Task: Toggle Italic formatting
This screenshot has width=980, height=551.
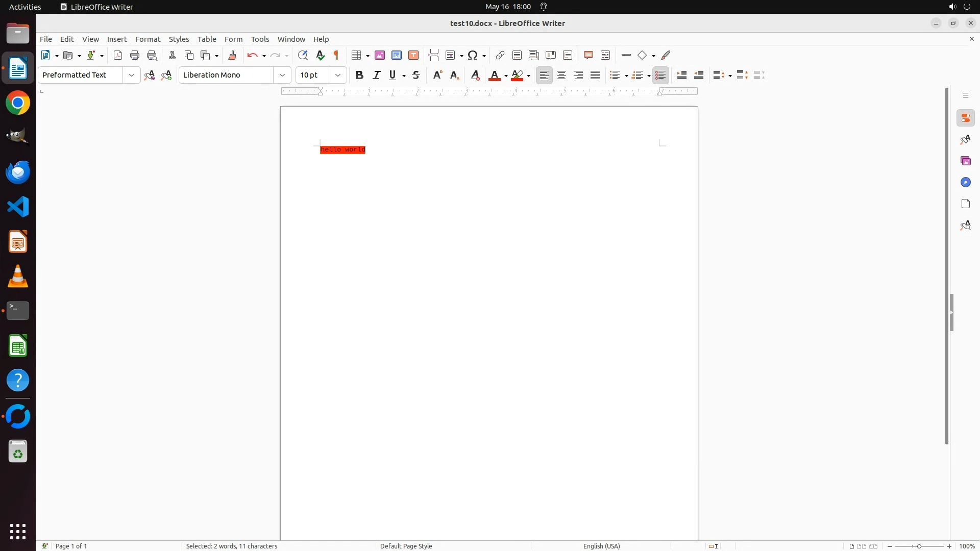Action: coord(376,75)
